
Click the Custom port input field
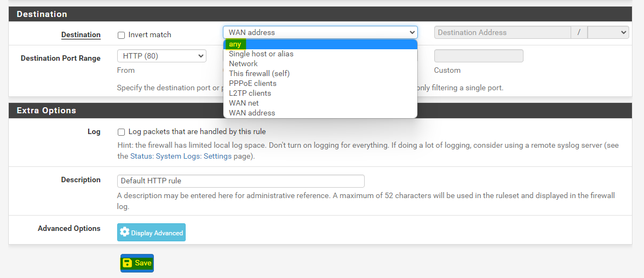(x=479, y=56)
